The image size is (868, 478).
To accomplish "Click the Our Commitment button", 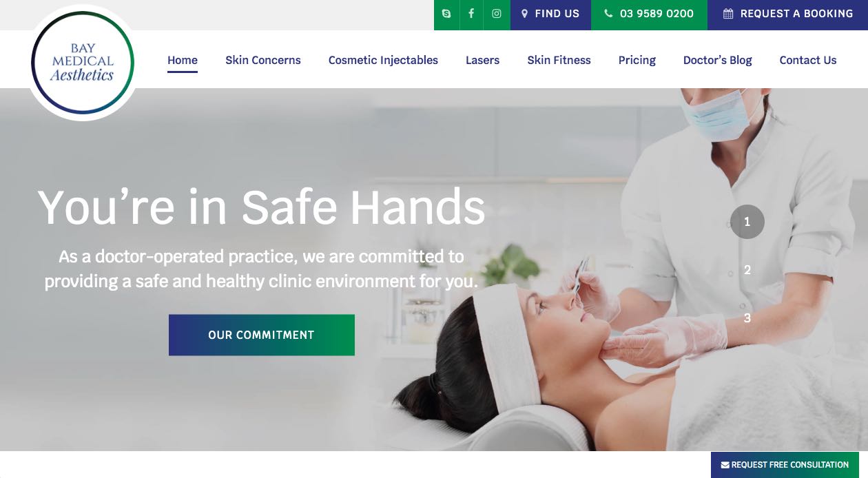I will click(x=262, y=335).
